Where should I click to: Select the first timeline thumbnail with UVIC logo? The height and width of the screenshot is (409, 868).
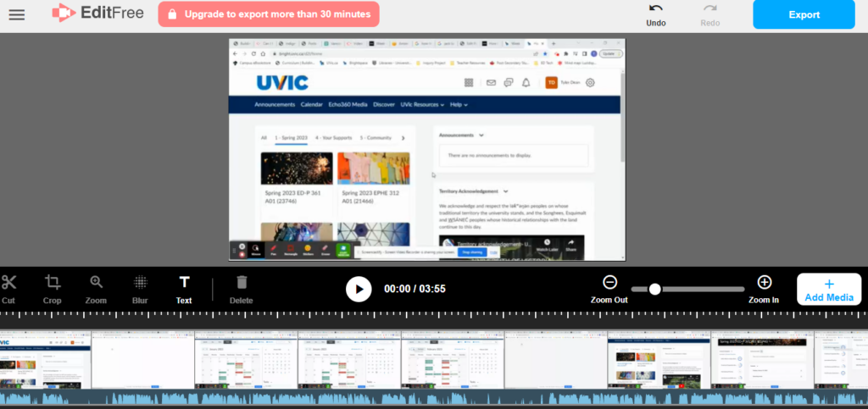tap(46, 360)
